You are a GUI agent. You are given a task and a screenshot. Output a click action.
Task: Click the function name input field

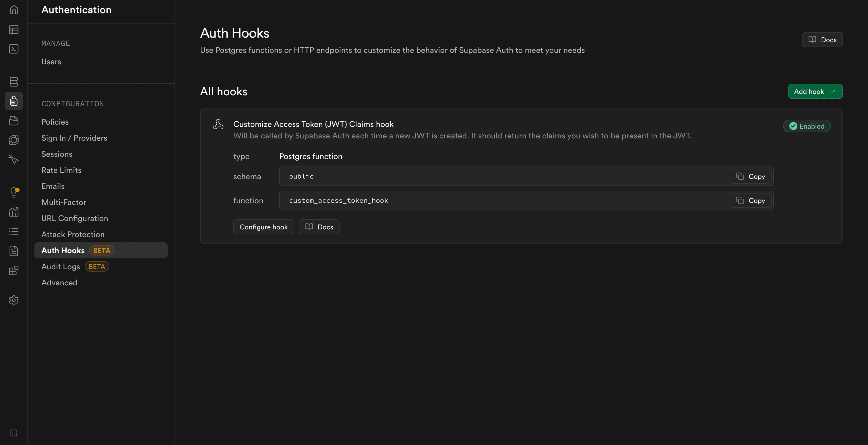click(x=472, y=200)
